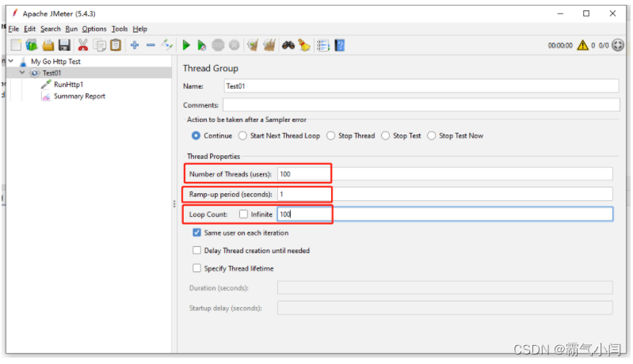This screenshot has height=364, width=633.
Task: Click Start no pauses icon
Action: pyautogui.click(x=202, y=45)
